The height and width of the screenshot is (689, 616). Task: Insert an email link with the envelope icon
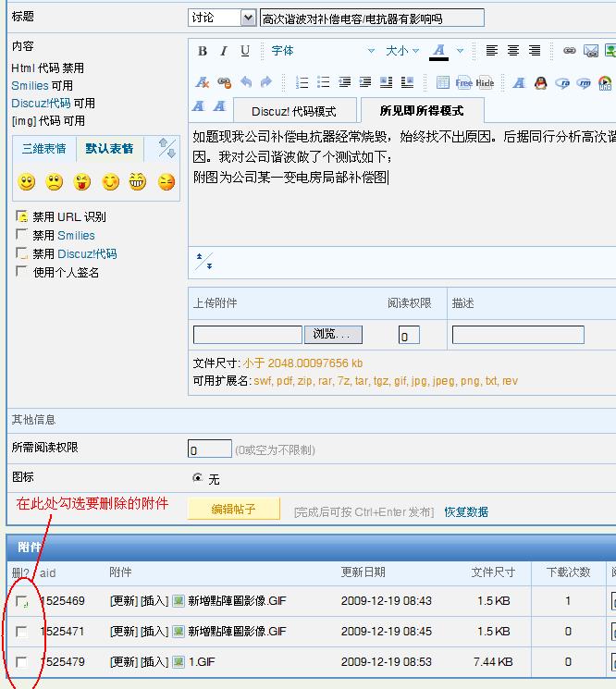point(591,51)
